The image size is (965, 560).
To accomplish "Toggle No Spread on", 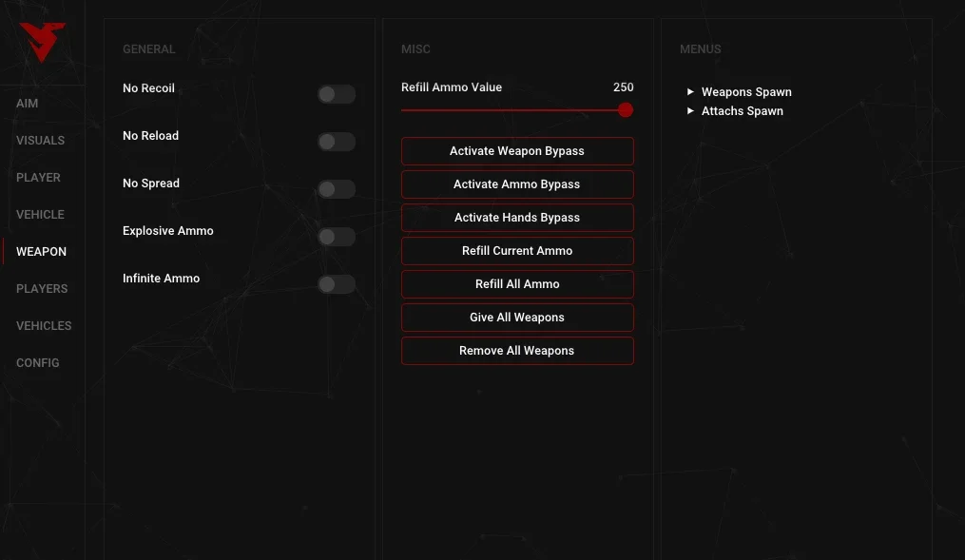I will click(x=336, y=189).
